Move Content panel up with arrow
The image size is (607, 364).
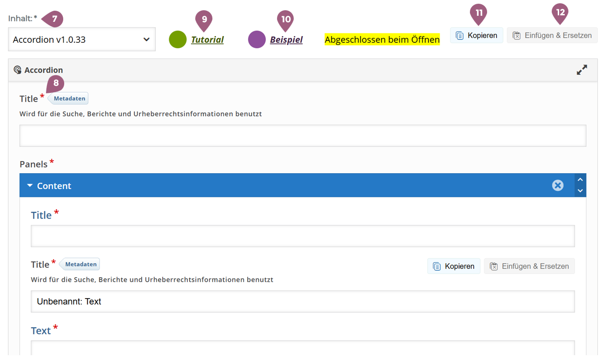click(x=580, y=180)
